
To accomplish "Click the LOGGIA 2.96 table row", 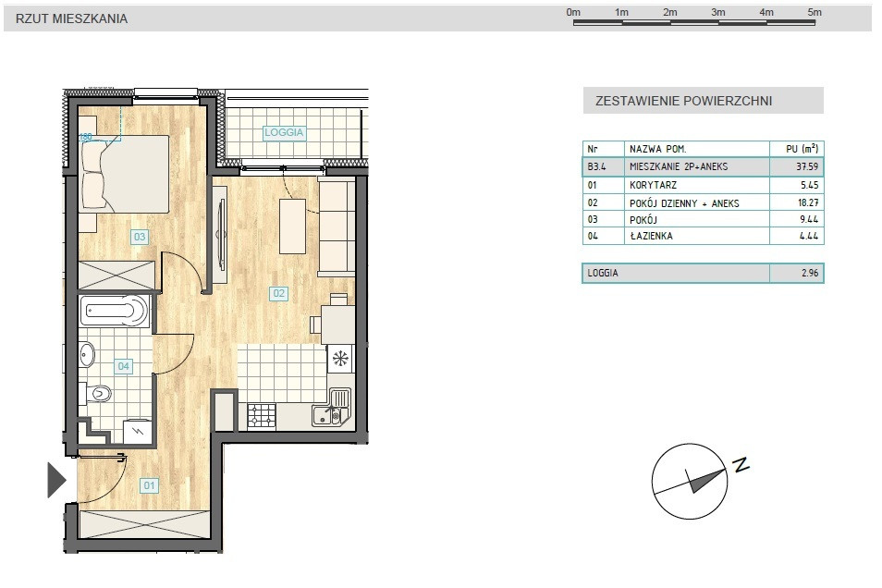I will tap(704, 273).
